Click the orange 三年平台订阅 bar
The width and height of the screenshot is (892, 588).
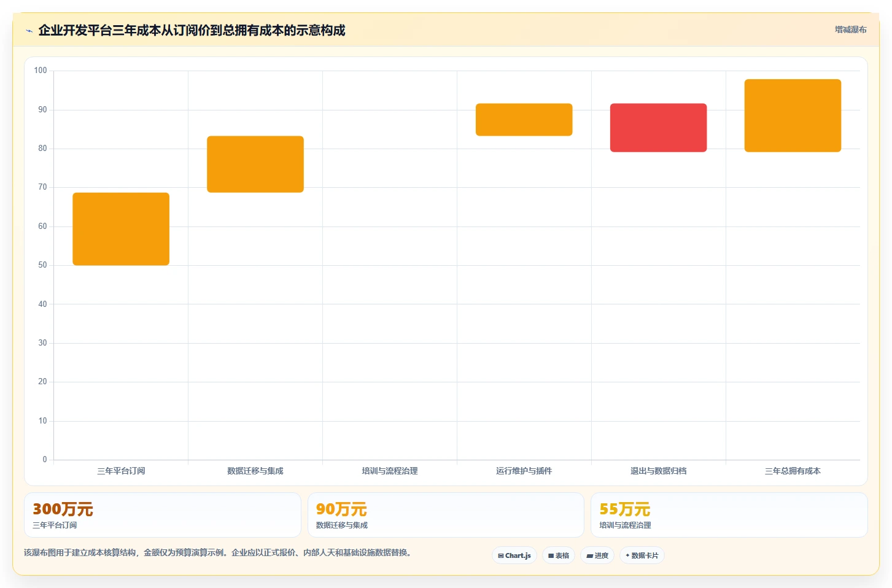pos(121,229)
